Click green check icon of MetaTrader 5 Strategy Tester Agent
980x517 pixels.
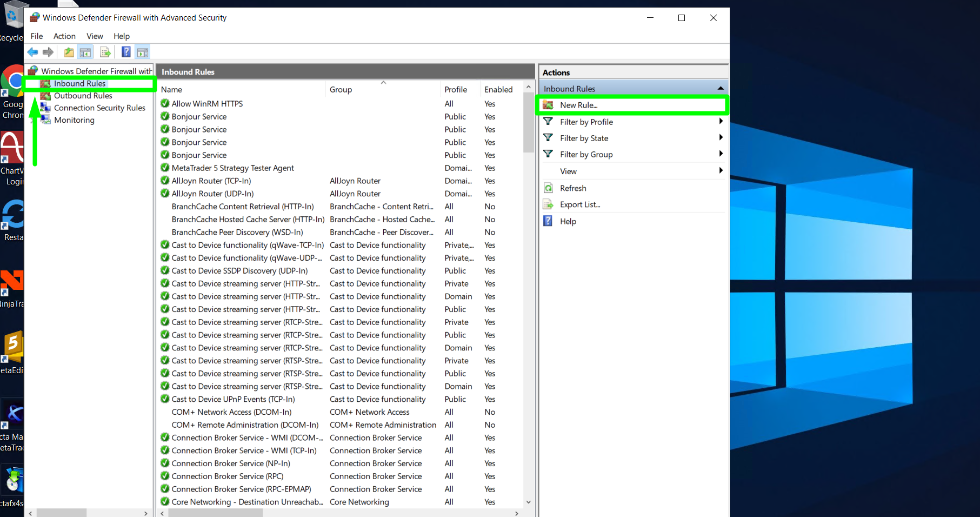[x=165, y=168]
